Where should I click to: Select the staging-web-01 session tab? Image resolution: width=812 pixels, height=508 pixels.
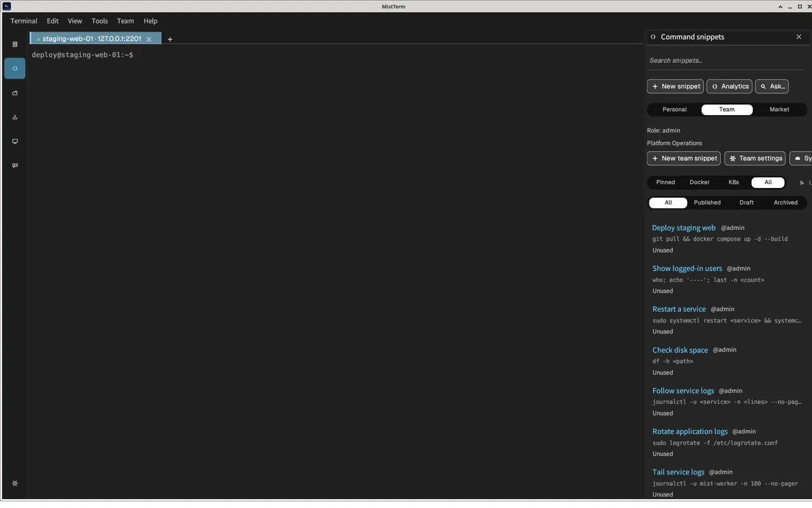[95, 39]
